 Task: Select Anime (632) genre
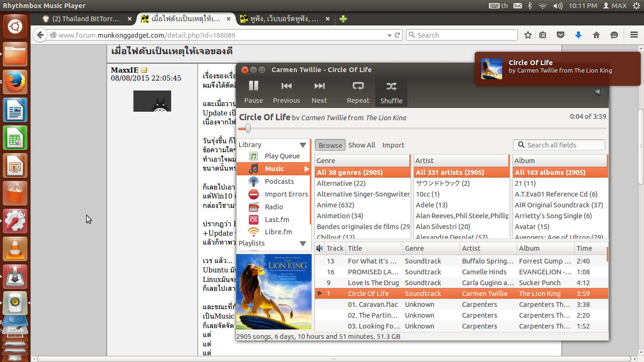click(x=362, y=205)
